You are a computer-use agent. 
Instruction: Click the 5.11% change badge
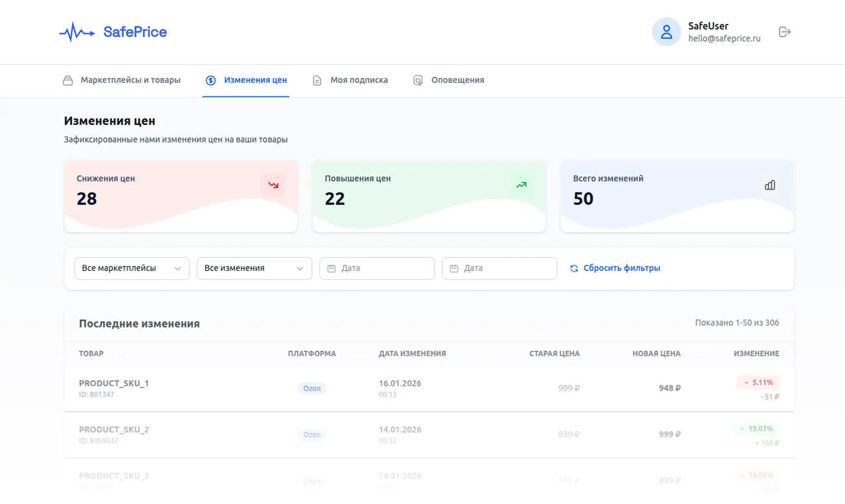tap(758, 382)
